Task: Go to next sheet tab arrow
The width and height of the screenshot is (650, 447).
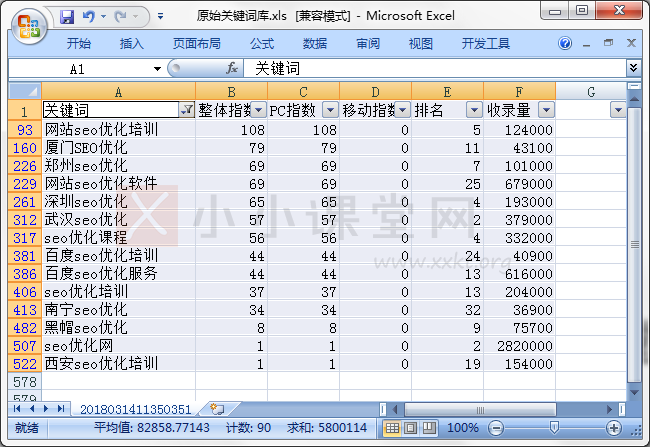Action: click(x=46, y=409)
